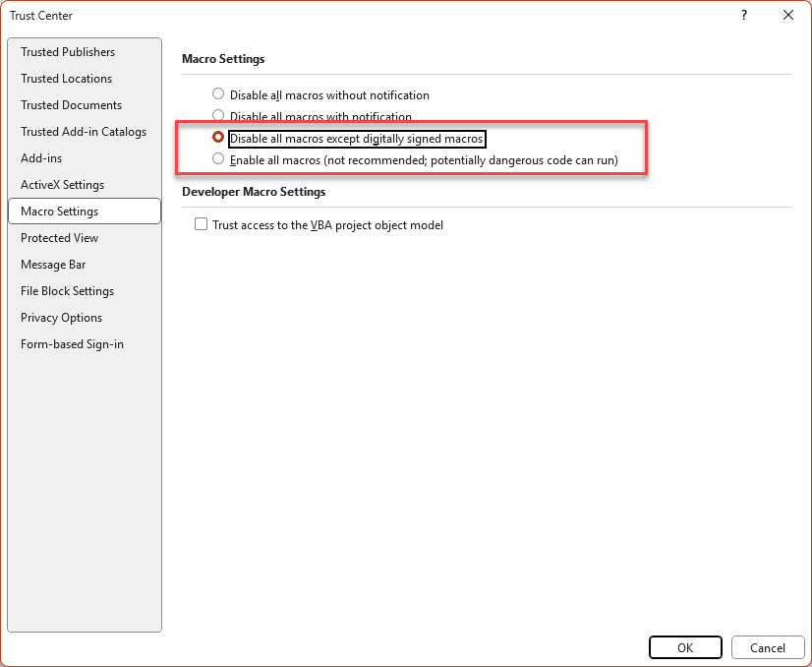
Task: Open Protected View settings
Action: pos(58,237)
